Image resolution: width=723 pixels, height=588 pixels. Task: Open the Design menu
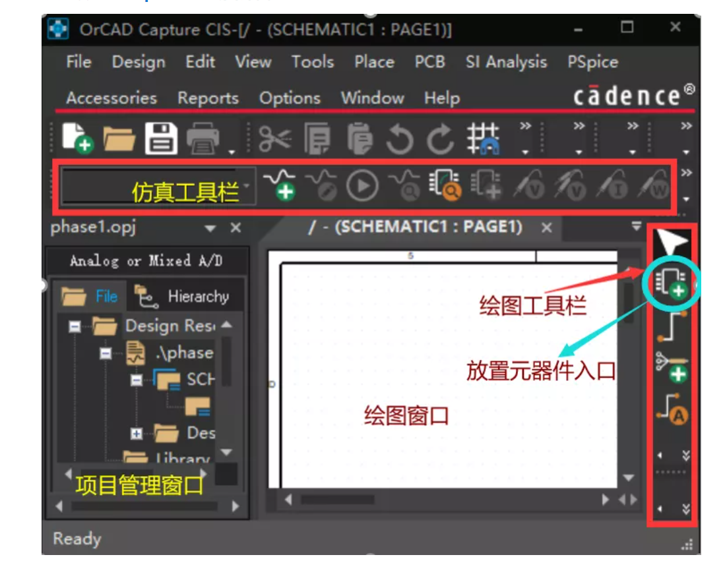pyautogui.click(x=139, y=62)
